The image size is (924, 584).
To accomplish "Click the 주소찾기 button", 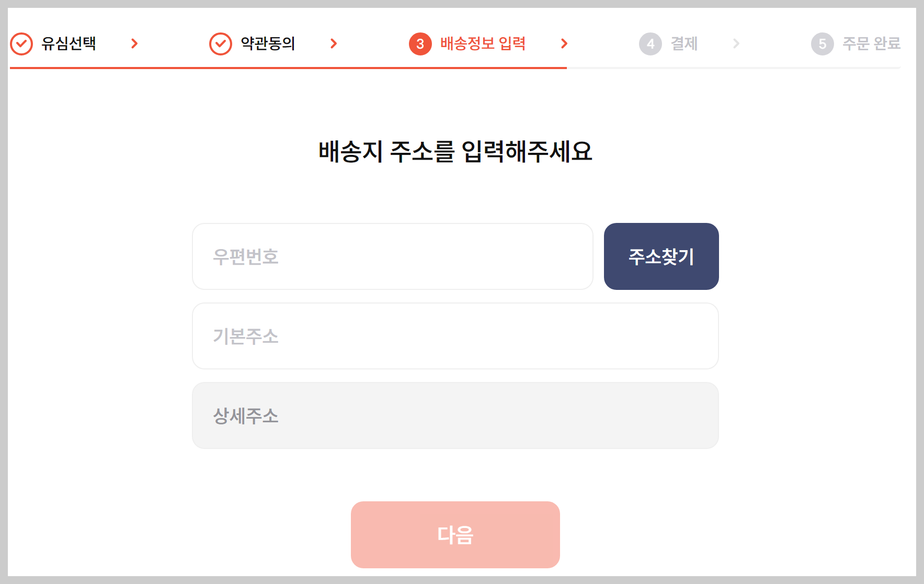I will 661,256.
